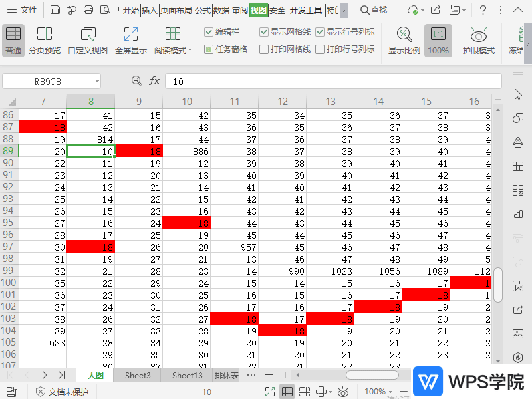Image resolution: width=532 pixels, height=399 pixels.
Task: Open the name box dropdown arrow
Action: 97,81
